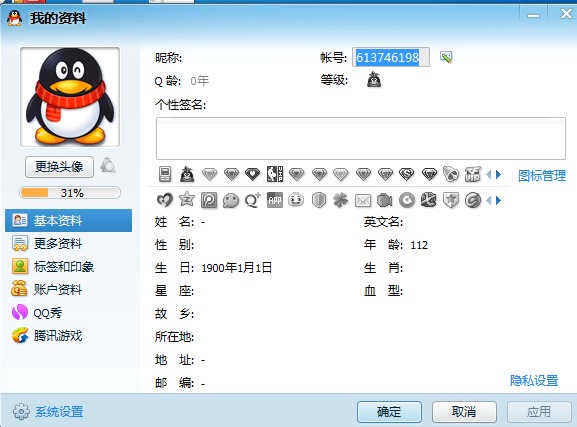
Task: Click the 31% profile completion progress bar
Action: coord(70,193)
